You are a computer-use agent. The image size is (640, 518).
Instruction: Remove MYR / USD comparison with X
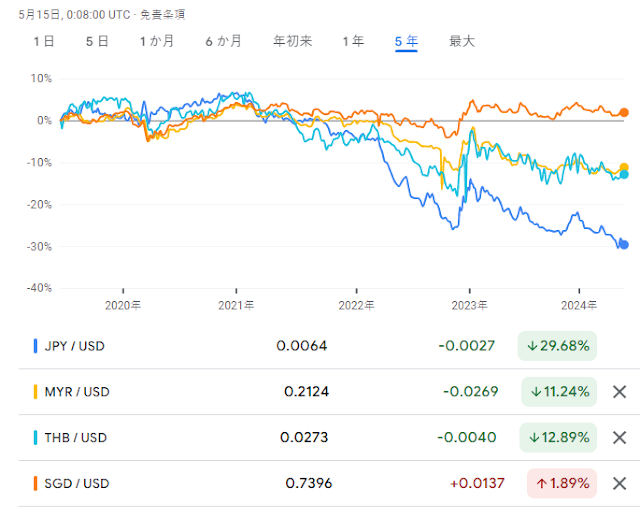(x=620, y=392)
